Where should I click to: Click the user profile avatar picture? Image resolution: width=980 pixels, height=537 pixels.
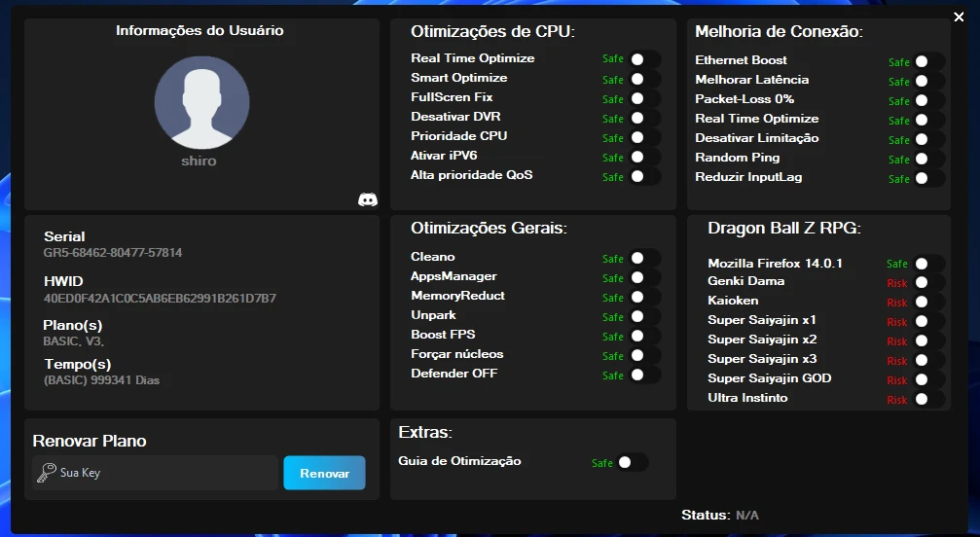tap(201, 103)
